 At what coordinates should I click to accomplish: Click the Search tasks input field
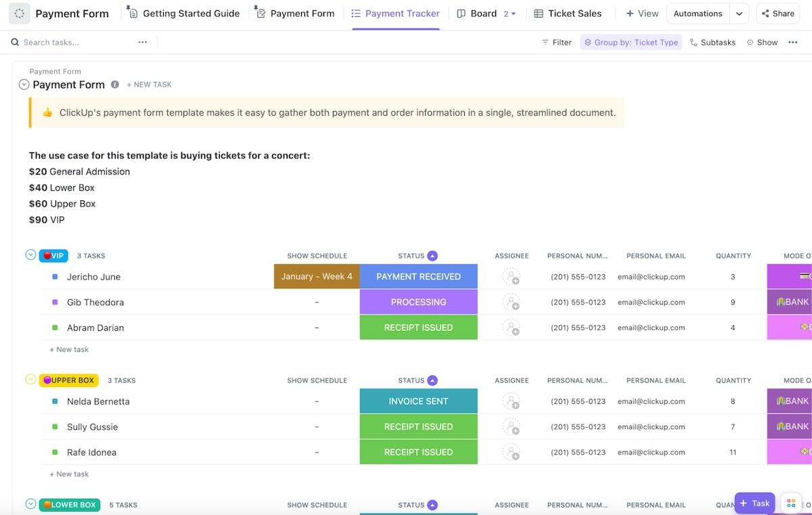click(74, 42)
